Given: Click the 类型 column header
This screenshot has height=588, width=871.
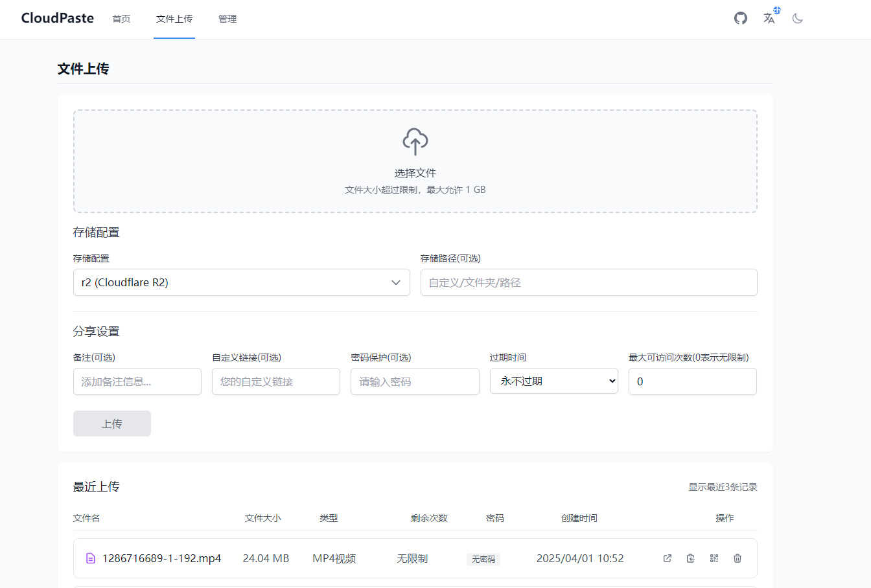Looking at the screenshot, I should [x=329, y=518].
